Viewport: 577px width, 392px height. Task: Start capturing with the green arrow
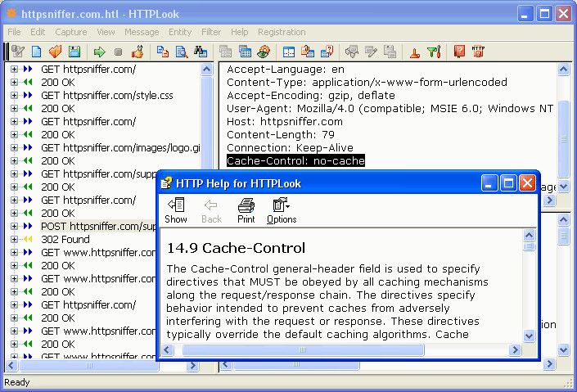tap(99, 52)
